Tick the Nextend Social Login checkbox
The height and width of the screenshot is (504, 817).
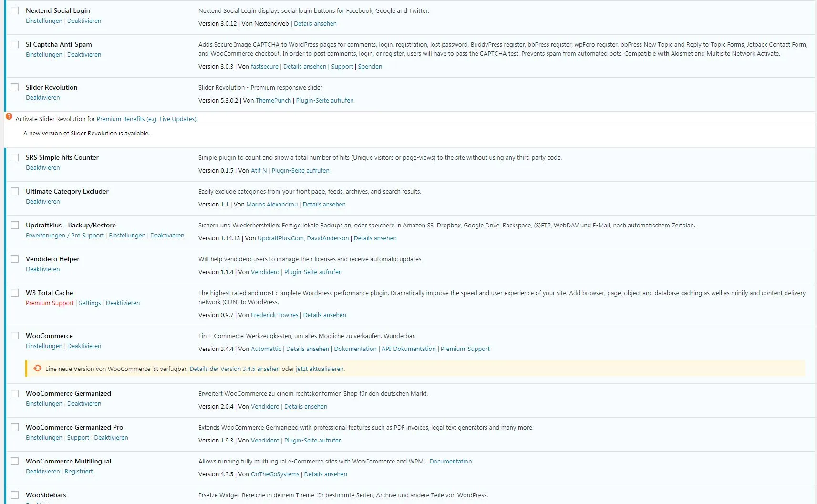15,10
